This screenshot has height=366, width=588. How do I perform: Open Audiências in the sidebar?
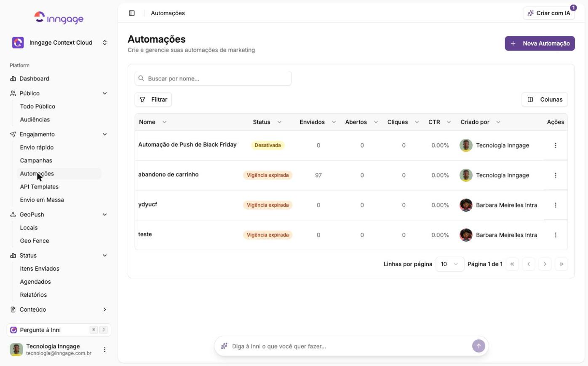59,119
